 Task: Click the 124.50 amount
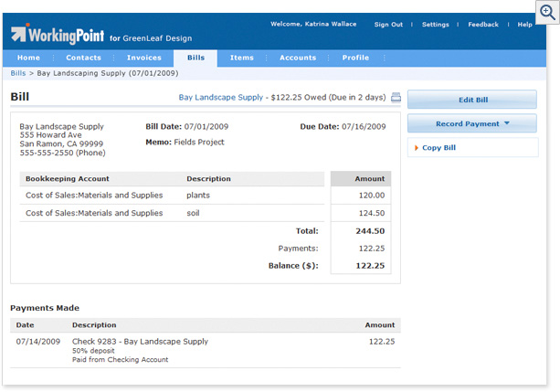(372, 213)
